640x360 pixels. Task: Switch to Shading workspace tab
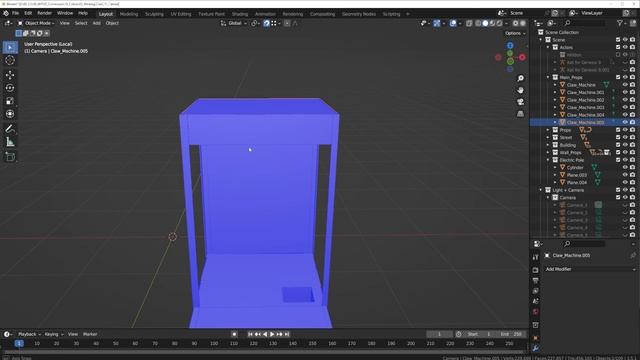(x=240, y=14)
